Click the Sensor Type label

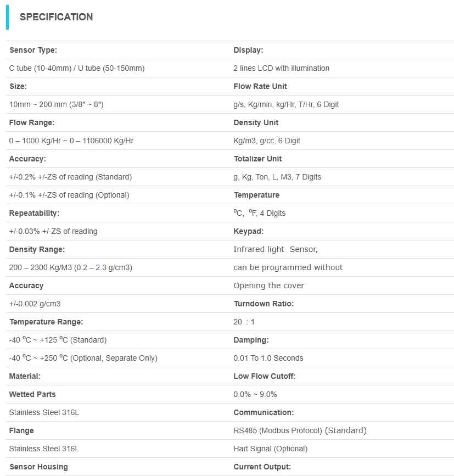[33, 50]
